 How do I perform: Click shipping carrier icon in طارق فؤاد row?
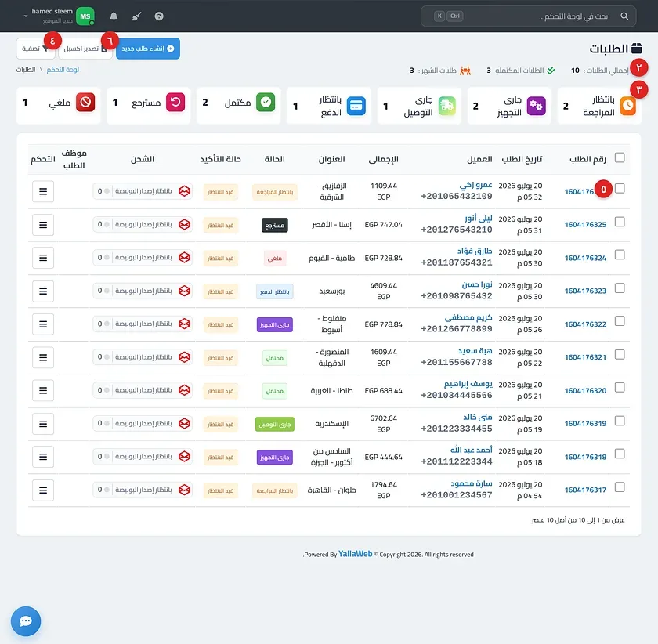tap(185, 257)
